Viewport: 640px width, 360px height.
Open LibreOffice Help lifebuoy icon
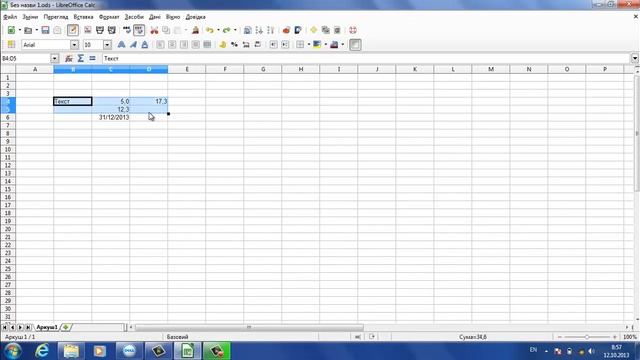tap(353, 30)
